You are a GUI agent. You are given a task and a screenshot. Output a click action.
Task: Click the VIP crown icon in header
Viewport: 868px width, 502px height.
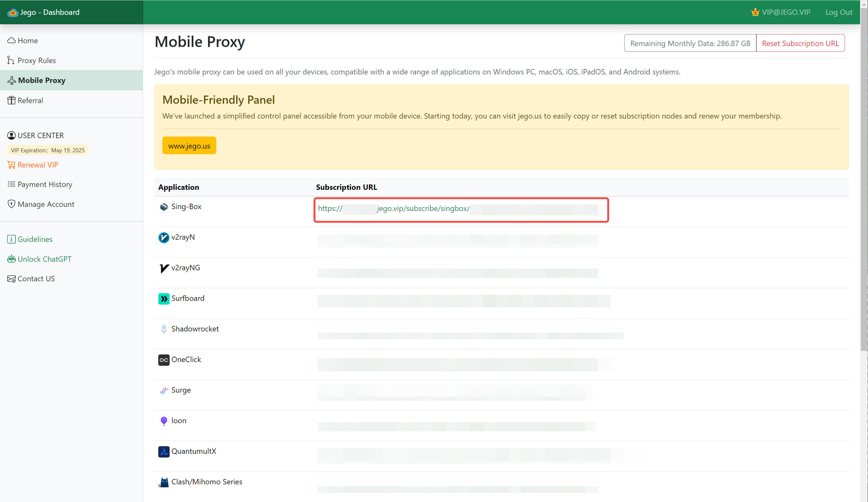point(755,12)
